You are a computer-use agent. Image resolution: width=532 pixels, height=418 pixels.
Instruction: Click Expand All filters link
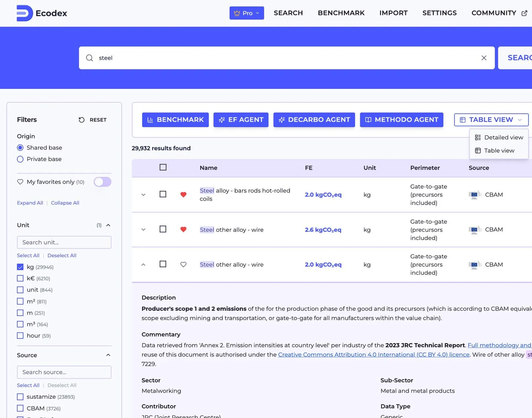click(x=30, y=203)
